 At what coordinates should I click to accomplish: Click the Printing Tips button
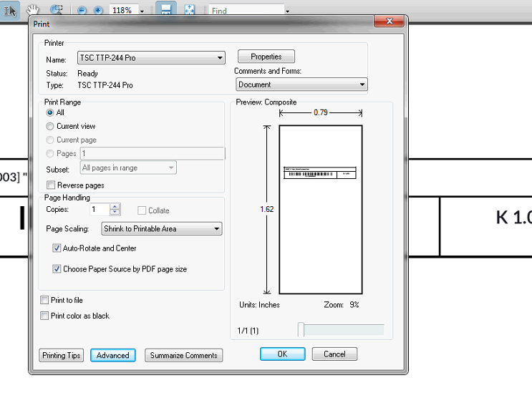pyautogui.click(x=61, y=355)
